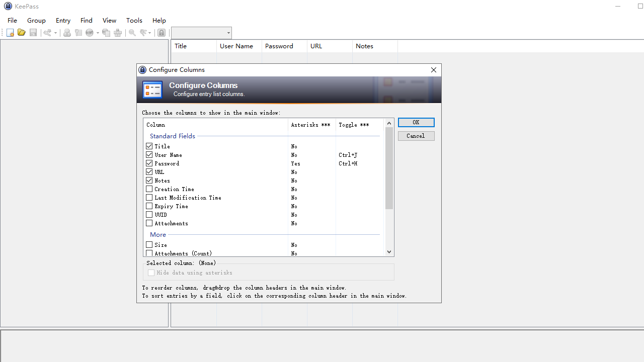Enable the Creation Time column checkbox
The width and height of the screenshot is (644, 362).
pos(149,189)
